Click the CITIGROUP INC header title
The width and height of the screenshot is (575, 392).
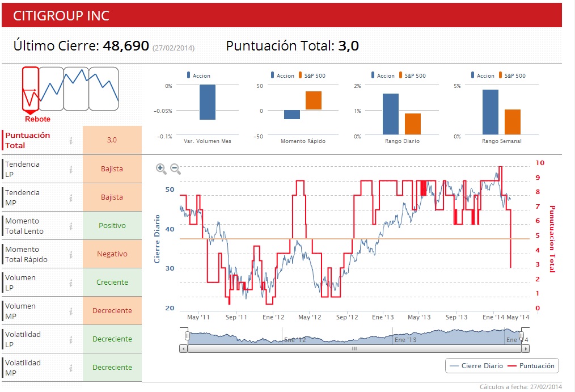coord(61,15)
